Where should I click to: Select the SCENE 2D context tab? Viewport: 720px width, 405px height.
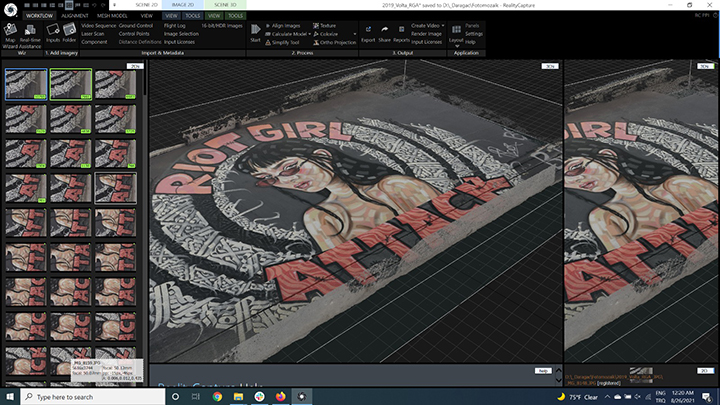pos(146,5)
